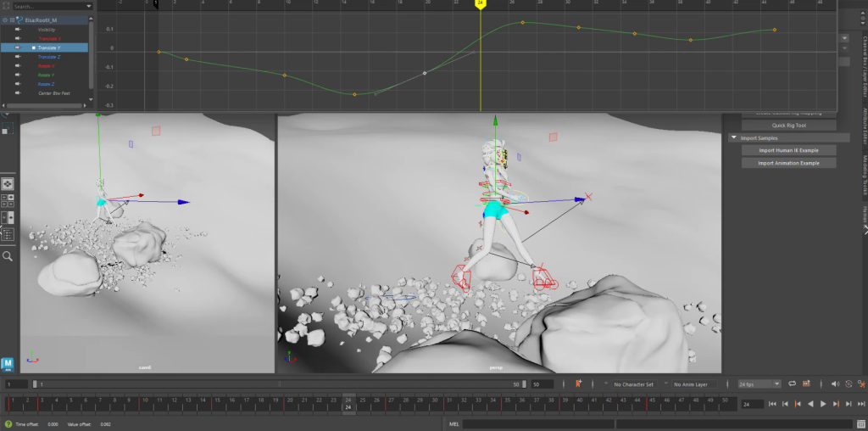This screenshot has height=431, width=868.
Task: Open the cached playback icon
Action: [806, 383]
